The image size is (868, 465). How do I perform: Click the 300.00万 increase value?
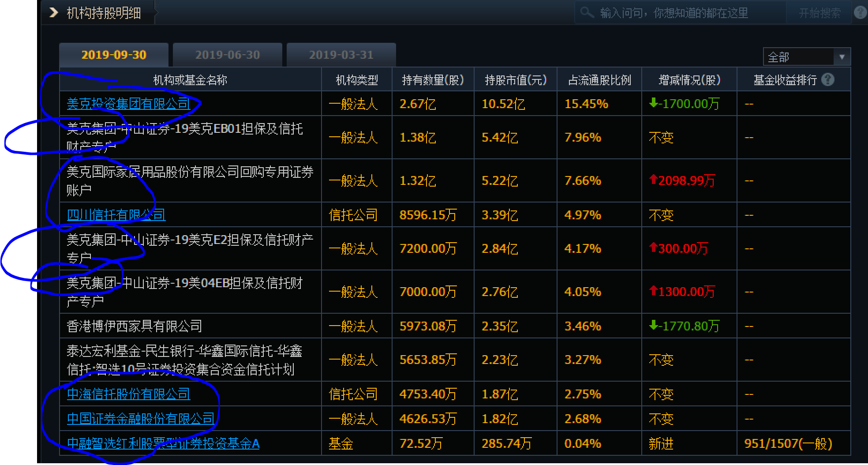678,249
